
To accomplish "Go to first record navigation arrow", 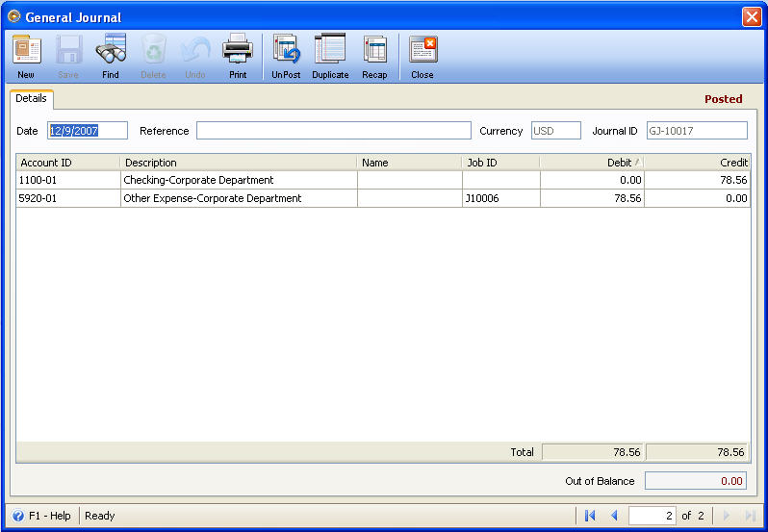I will 590,516.
